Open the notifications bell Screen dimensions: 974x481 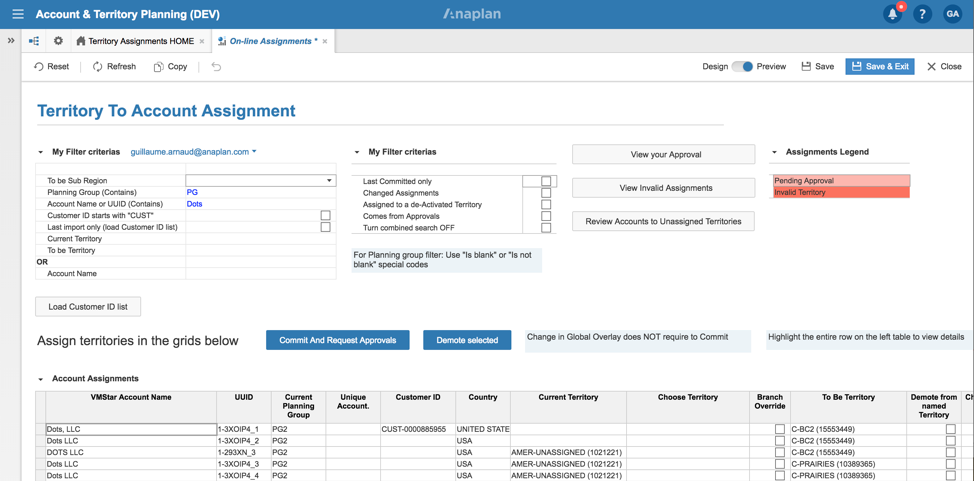click(x=893, y=14)
